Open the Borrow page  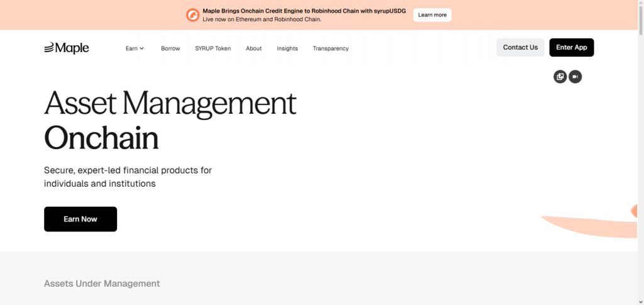pyautogui.click(x=170, y=48)
